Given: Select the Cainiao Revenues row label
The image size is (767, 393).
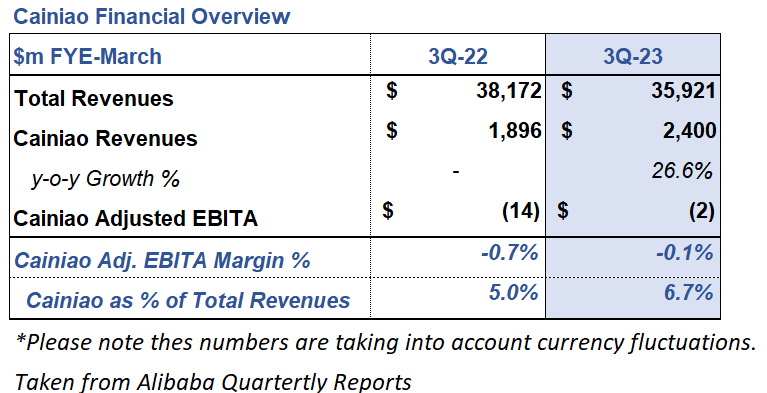Looking at the screenshot, I should click(106, 139).
